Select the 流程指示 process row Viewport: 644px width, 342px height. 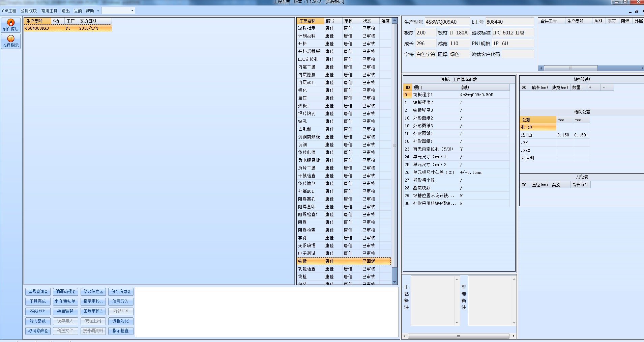(344, 28)
